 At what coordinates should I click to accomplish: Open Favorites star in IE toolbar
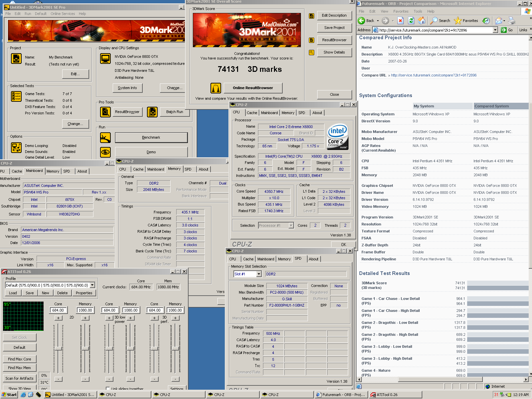[x=458, y=21]
